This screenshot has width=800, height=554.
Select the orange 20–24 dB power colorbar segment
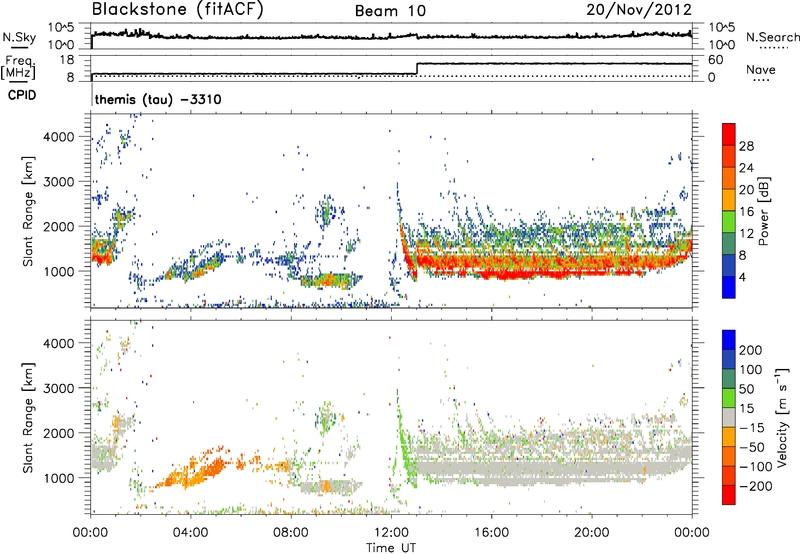point(729,179)
